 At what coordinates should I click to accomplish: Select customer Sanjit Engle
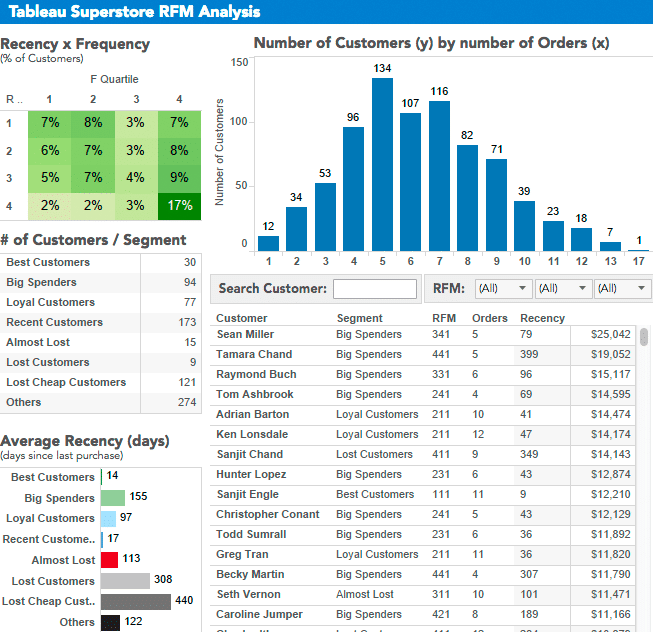[x=248, y=494]
